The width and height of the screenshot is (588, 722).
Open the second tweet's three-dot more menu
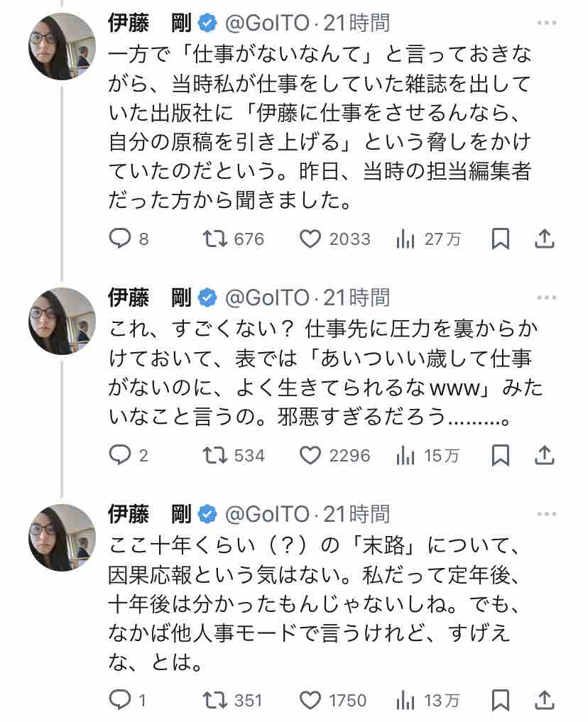click(547, 297)
